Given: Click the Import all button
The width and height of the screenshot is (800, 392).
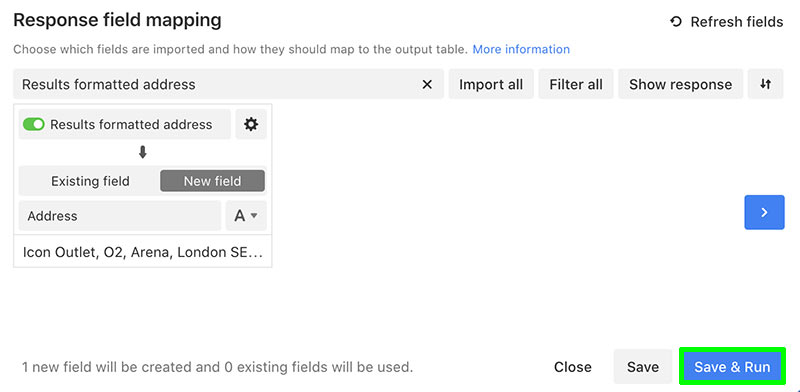Looking at the screenshot, I should [x=491, y=84].
